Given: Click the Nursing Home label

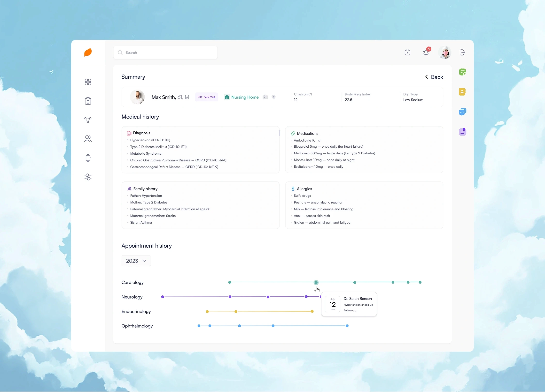Looking at the screenshot, I should pos(245,97).
